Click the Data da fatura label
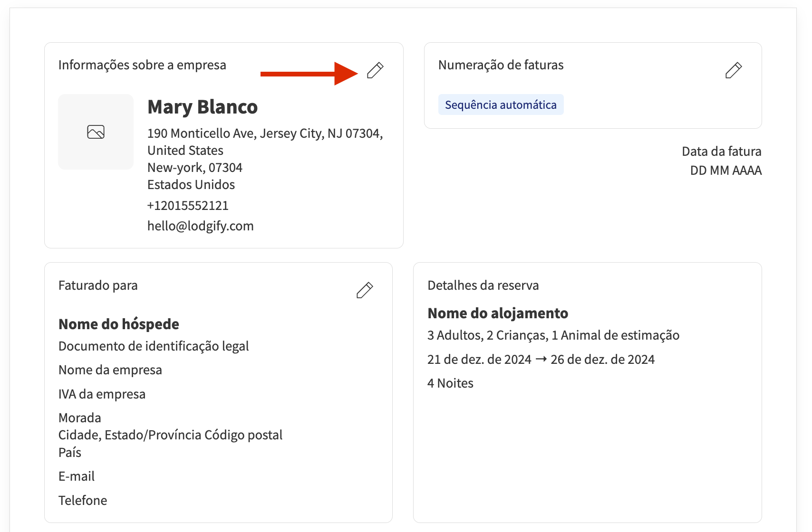 point(721,152)
